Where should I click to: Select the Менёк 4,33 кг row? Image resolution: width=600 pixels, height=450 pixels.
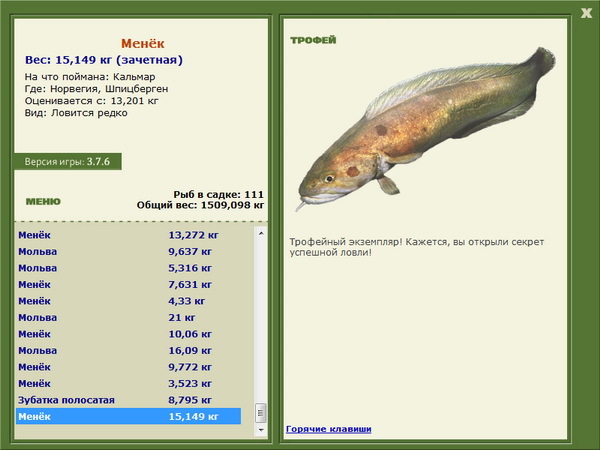tap(128, 301)
